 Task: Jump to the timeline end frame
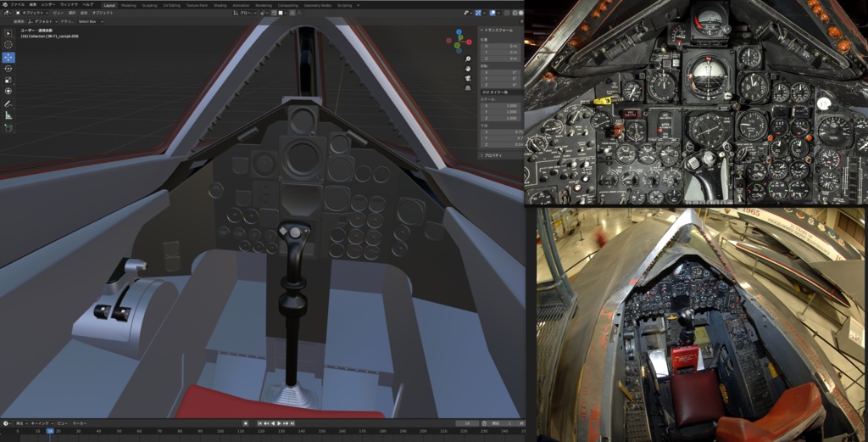292,423
